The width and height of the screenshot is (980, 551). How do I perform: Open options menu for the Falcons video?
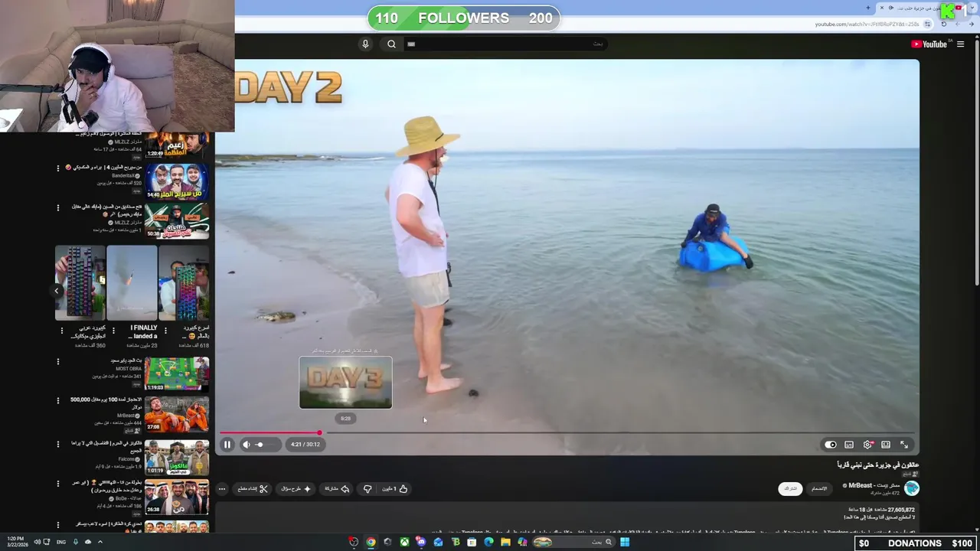[57, 444]
